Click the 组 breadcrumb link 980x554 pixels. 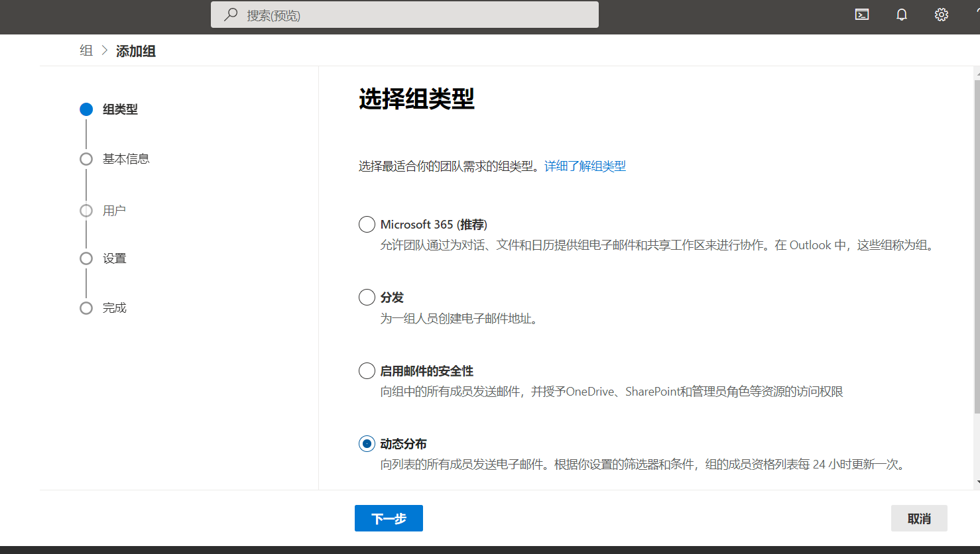[x=86, y=51]
